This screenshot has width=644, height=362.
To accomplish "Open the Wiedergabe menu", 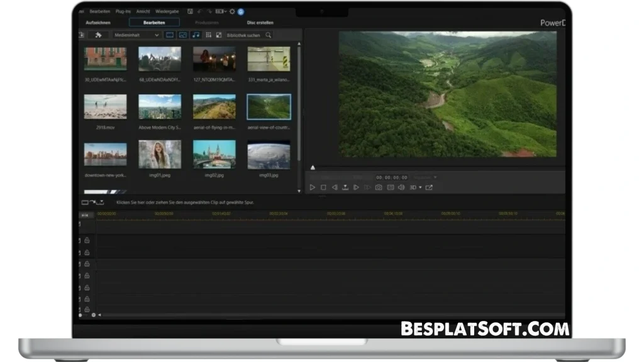I will pyautogui.click(x=166, y=11).
